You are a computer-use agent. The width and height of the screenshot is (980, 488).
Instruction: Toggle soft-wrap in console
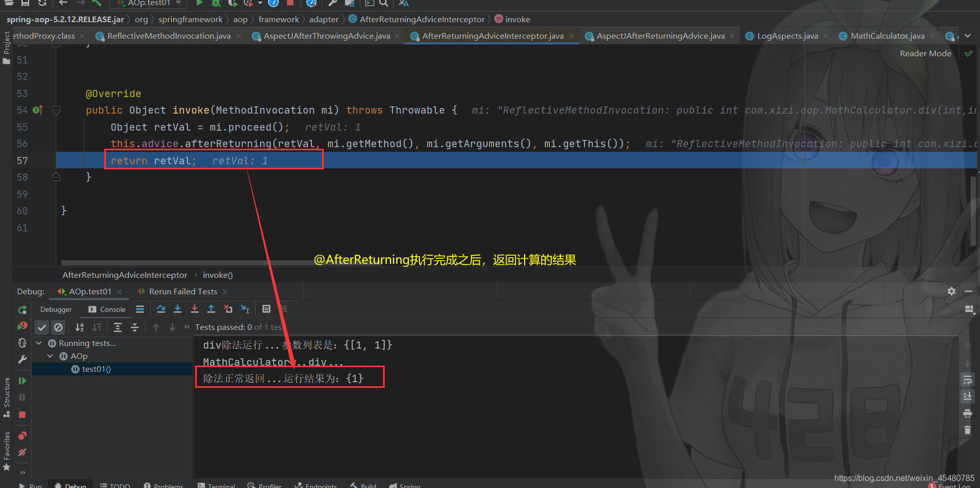(x=968, y=380)
